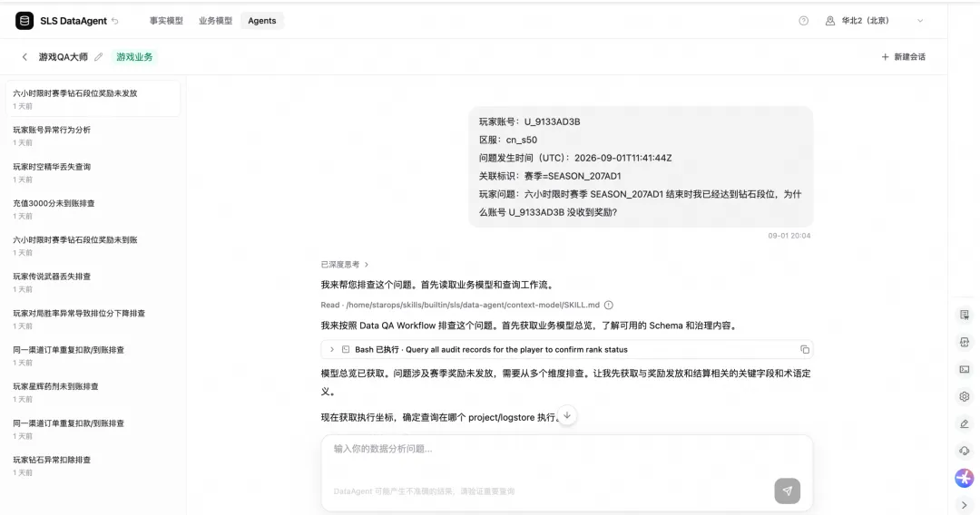Click the SLS DataAgent title text
Screen dimensions: 980x515
[73, 21]
